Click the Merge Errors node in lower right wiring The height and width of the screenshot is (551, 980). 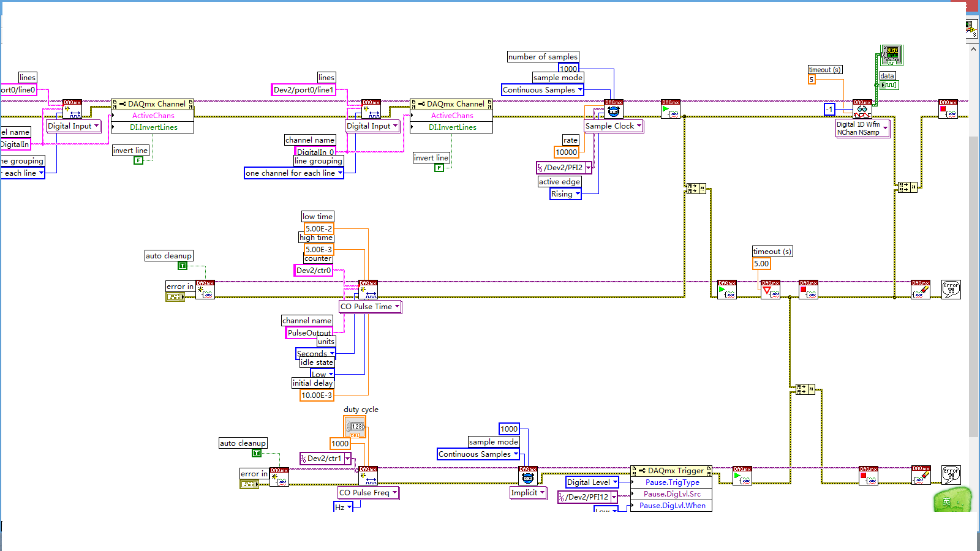(805, 389)
